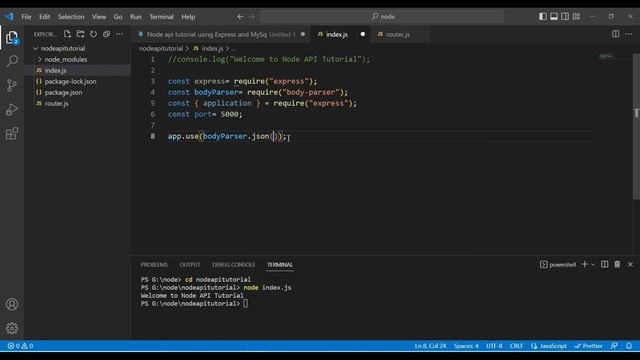Create a new file in Explorer
Viewport: 640px width, 360px height.
67,34
